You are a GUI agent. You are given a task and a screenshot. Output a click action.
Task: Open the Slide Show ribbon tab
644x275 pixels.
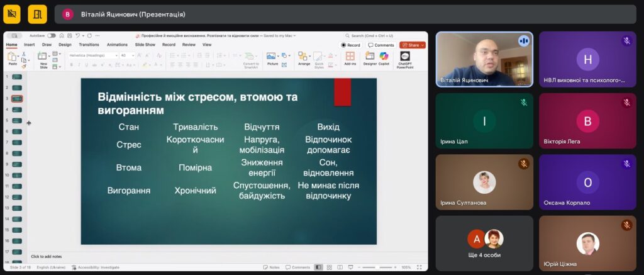point(145,45)
